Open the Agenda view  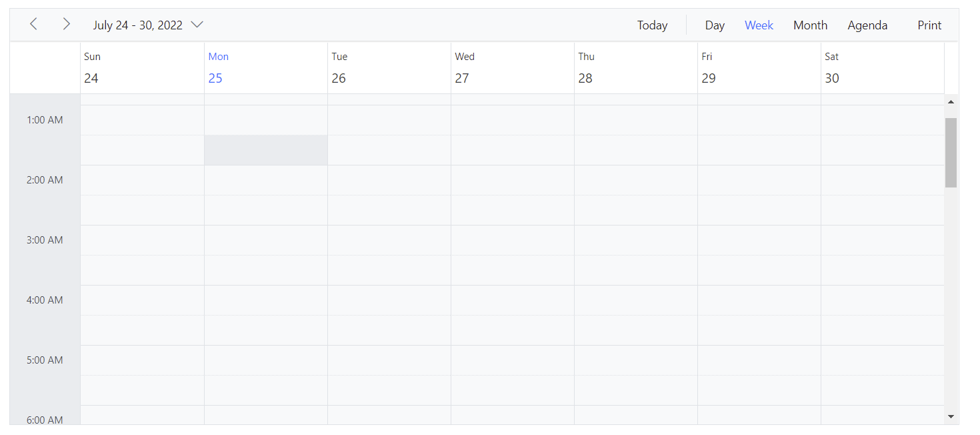867,25
